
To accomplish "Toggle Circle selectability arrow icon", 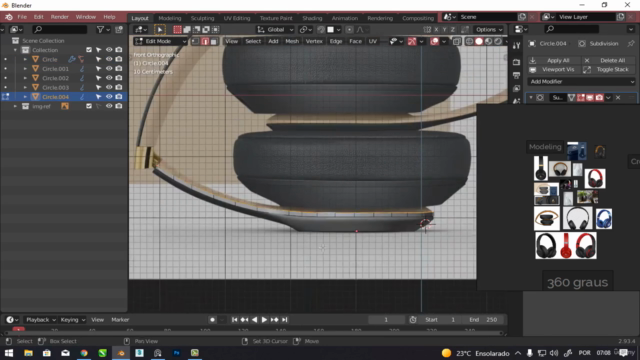I will coord(98,59).
